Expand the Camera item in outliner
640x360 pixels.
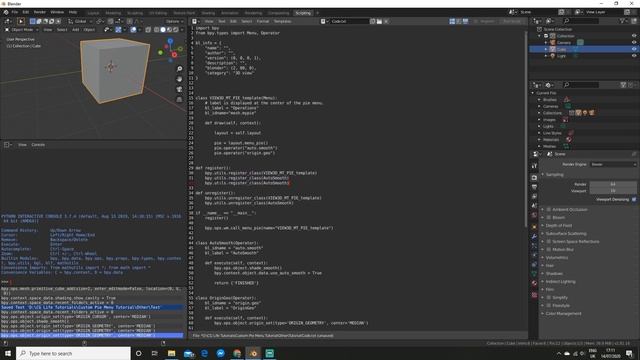(x=546, y=42)
